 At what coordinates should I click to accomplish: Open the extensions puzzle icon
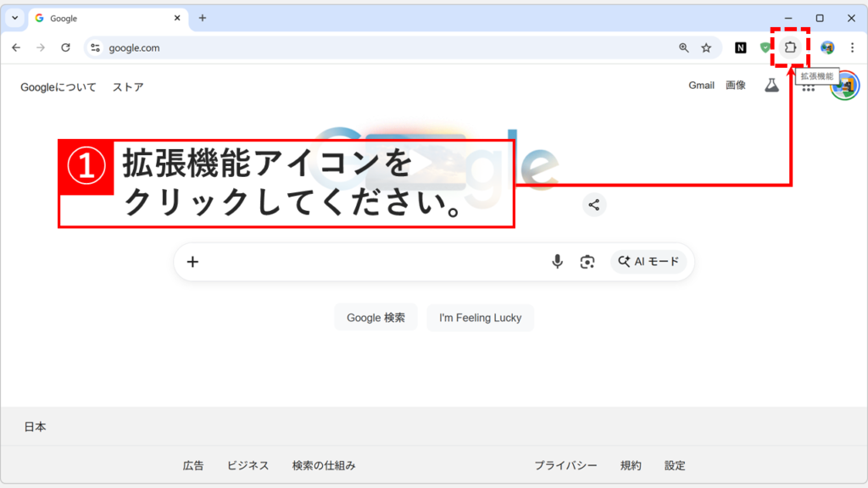(790, 48)
